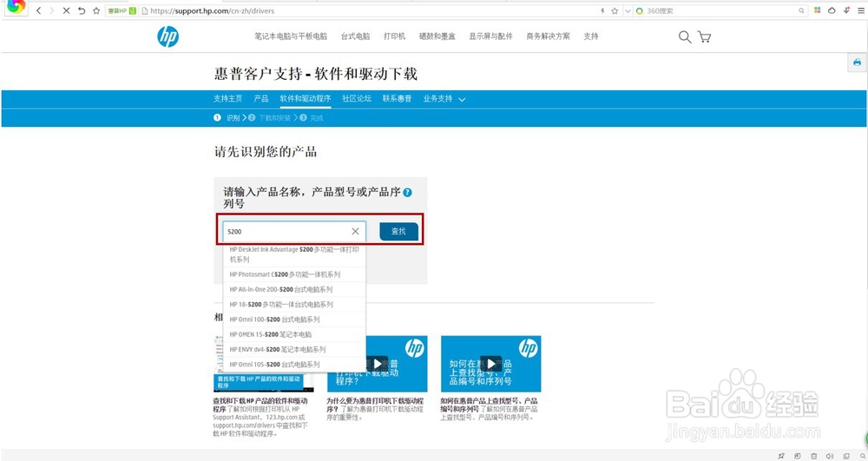Viewport: 868px width, 461px height.
Task: Select 软件和驱动程序 tab
Action: 305,98
